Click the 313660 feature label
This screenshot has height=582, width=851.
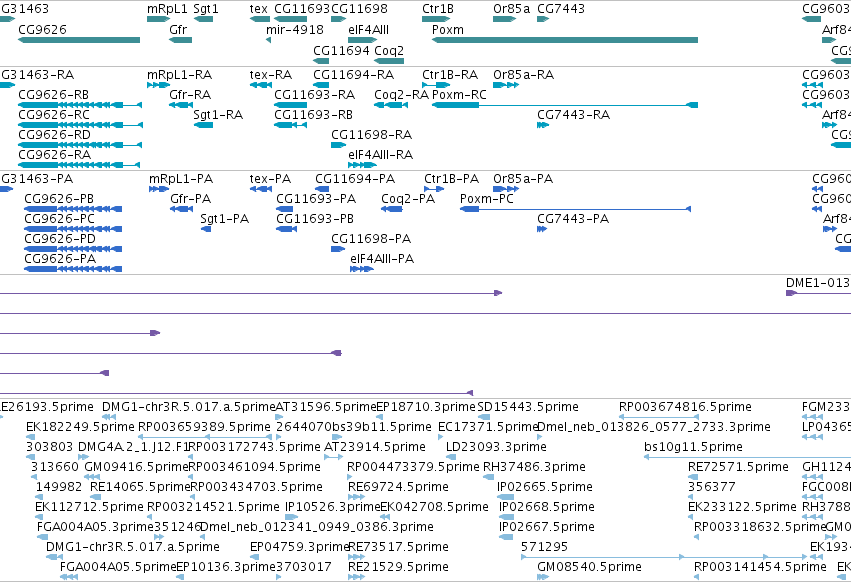[55, 467]
